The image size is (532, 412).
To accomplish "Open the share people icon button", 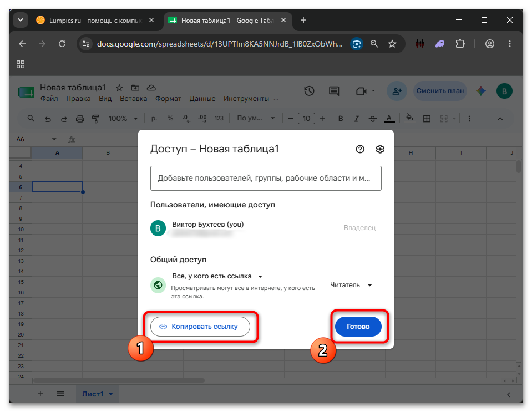I will point(397,91).
